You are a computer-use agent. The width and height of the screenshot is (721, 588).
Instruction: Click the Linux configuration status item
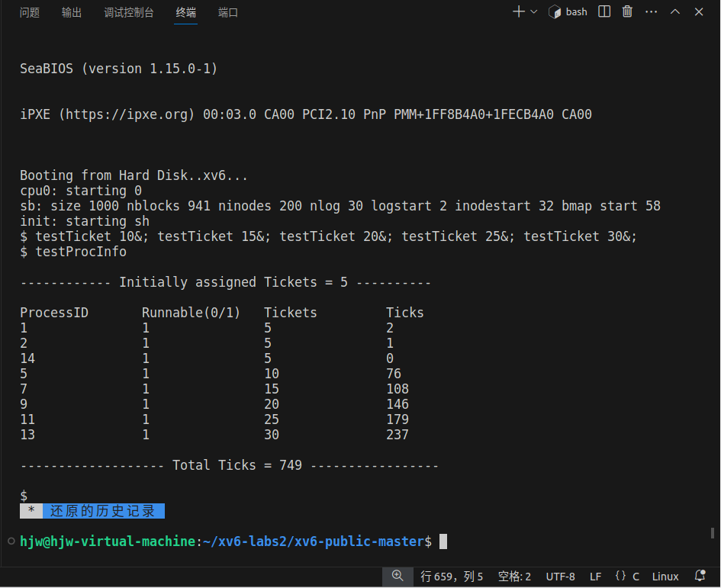(665, 577)
